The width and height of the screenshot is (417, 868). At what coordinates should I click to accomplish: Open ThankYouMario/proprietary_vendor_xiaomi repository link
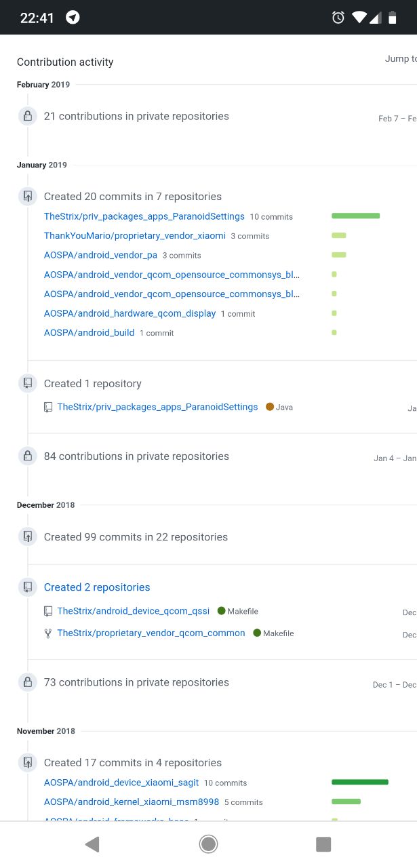tap(135, 235)
